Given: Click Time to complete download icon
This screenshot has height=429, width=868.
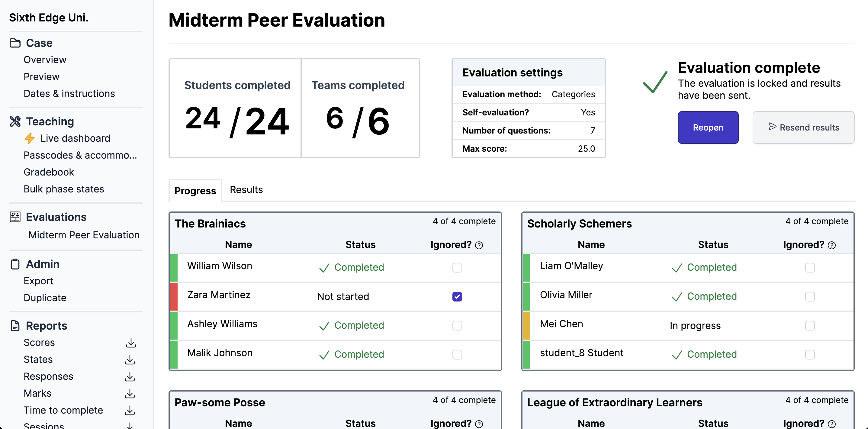Looking at the screenshot, I should click(130, 410).
